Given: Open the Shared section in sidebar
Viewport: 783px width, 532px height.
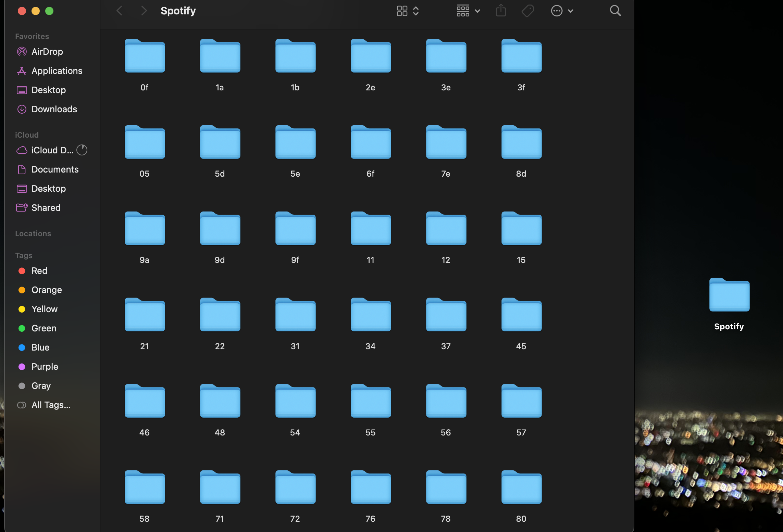Looking at the screenshot, I should 46,207.
